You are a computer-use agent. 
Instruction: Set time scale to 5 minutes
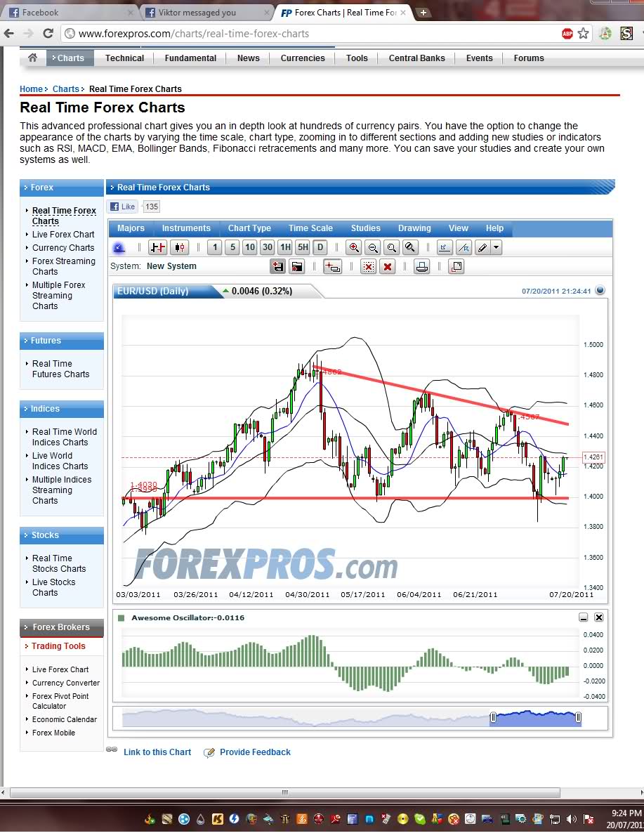point(232,247)
